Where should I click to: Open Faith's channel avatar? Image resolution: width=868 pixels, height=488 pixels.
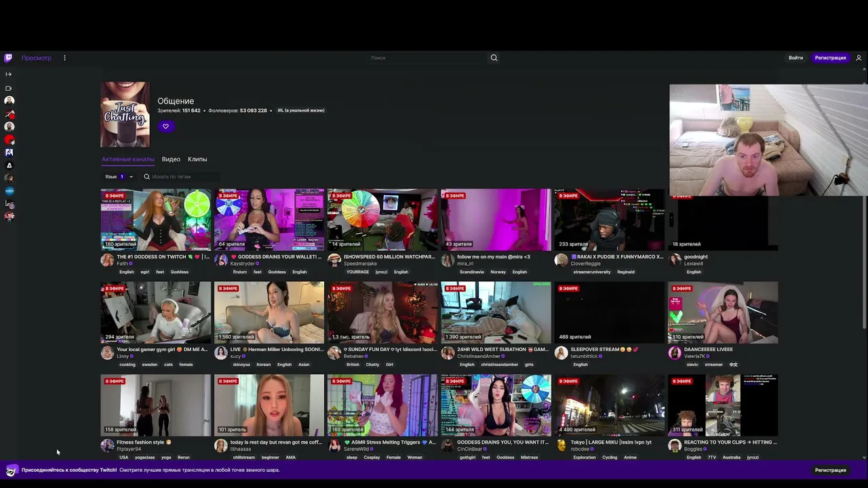click(107, 260)
